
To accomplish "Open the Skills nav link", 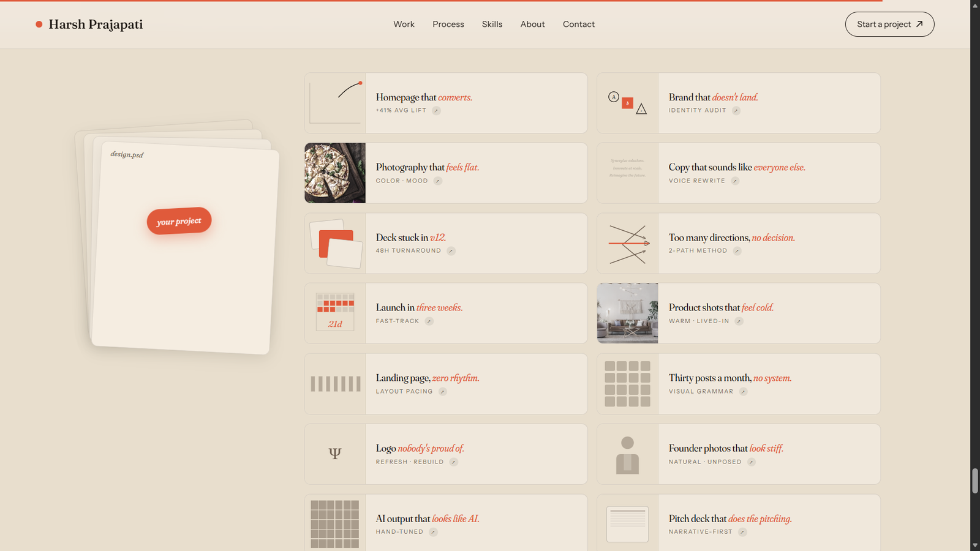I will click(492, 24).
